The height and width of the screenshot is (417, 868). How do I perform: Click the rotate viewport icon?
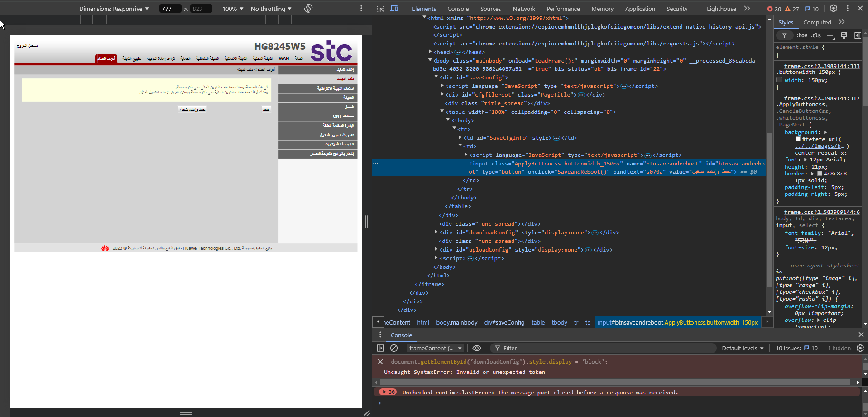tap(308, 9)
